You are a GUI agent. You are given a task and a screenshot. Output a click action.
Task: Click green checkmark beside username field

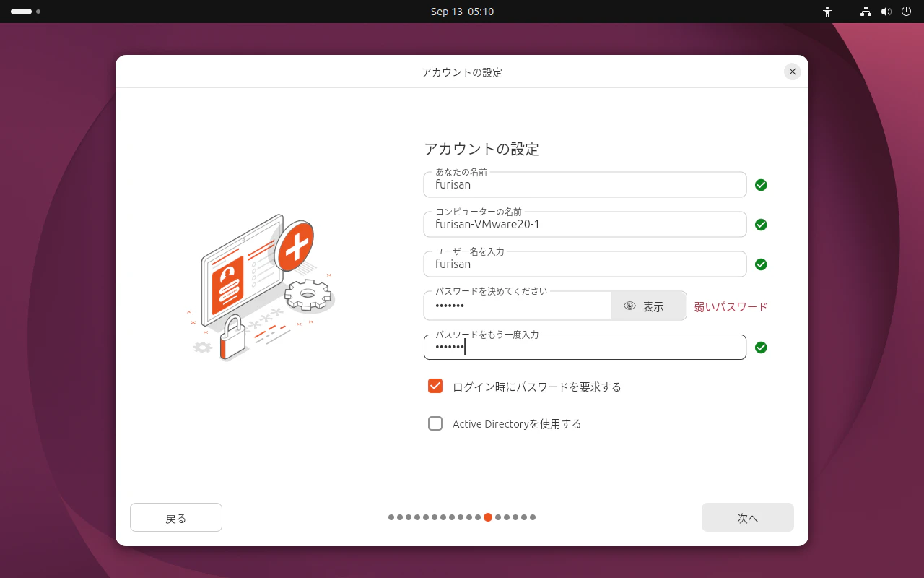(761, 264)
